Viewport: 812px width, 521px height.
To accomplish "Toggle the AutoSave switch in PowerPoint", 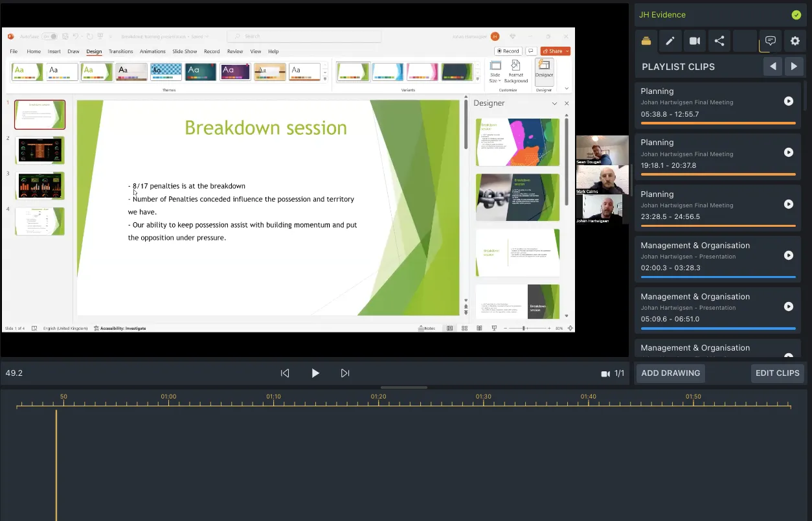I will coord(49,36).
